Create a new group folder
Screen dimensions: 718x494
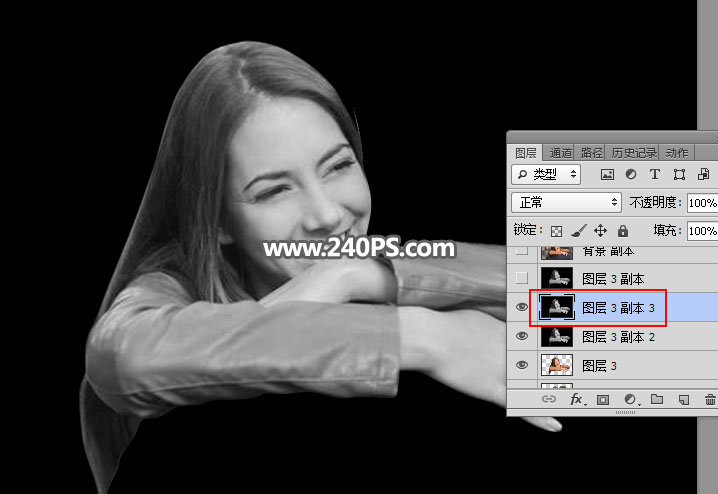pos(657,399)
